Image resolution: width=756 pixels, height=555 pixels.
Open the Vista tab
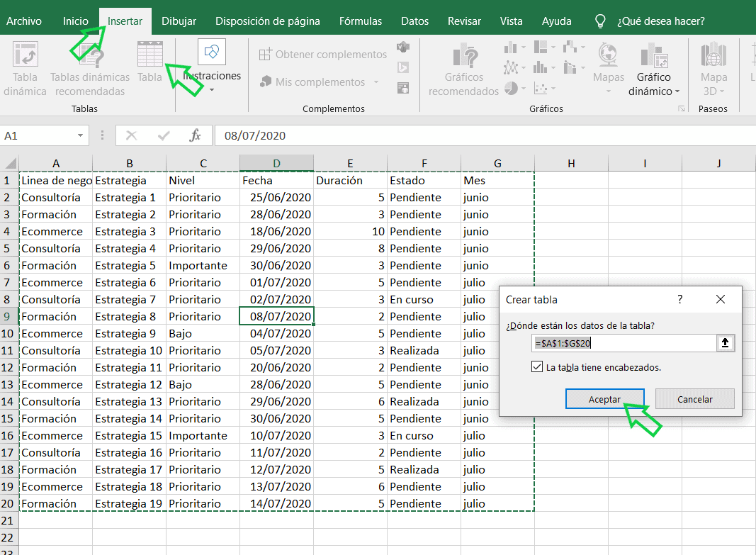[511, 21]
